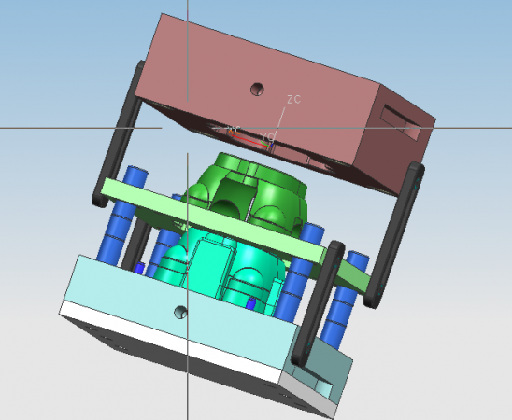
Task: Click the XC axis label
Action: coord(235,131)
